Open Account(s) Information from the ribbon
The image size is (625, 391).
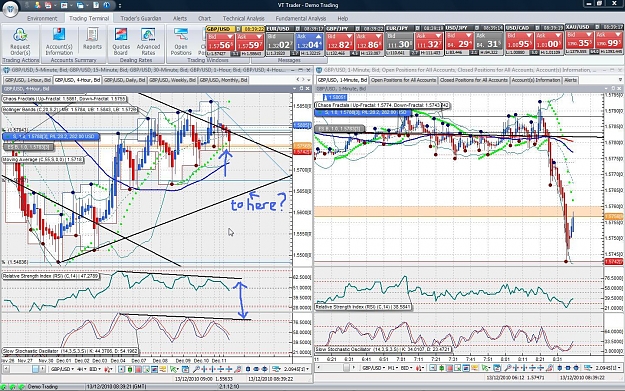pyautogui.click(x=59, y=41)
